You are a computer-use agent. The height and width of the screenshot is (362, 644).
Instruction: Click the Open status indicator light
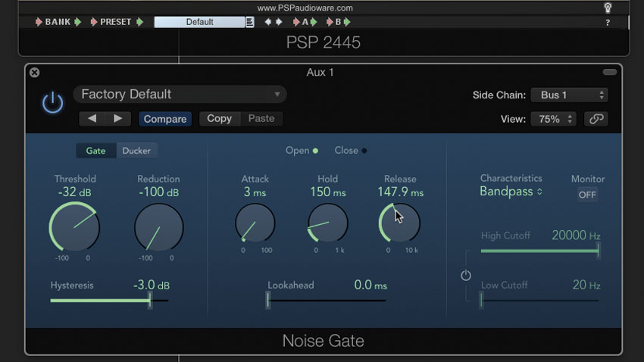315,151
